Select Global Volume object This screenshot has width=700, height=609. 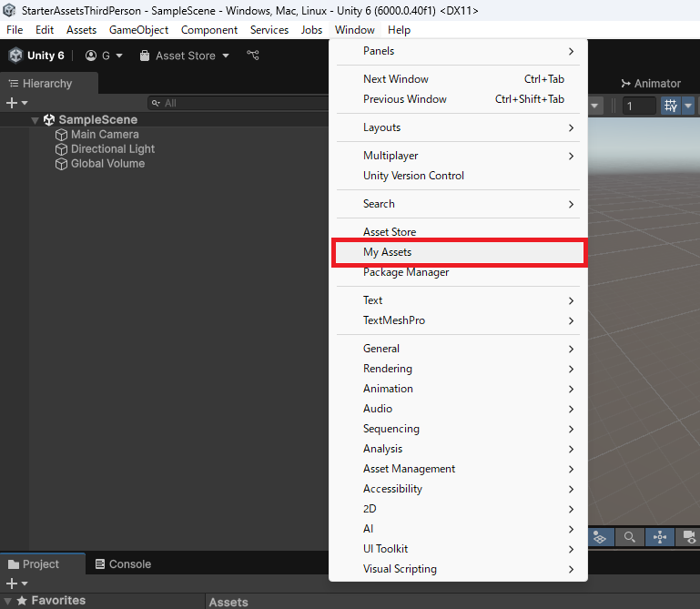pyautogui.click(x=108, y=164)
